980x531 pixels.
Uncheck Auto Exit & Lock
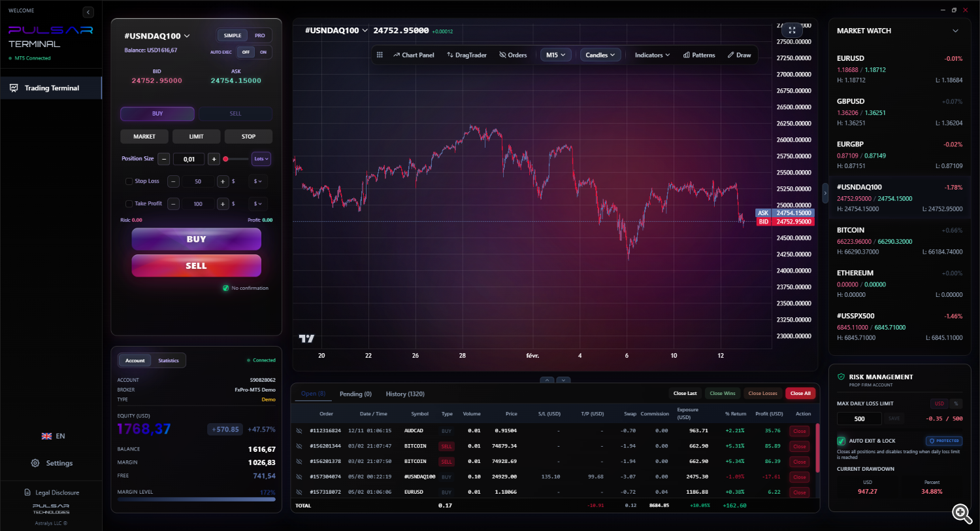(x=841, y=441)
